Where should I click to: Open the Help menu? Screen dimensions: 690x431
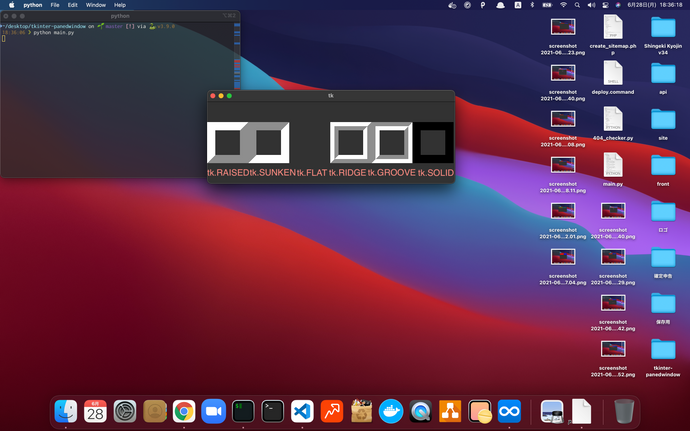click(120, 5)
